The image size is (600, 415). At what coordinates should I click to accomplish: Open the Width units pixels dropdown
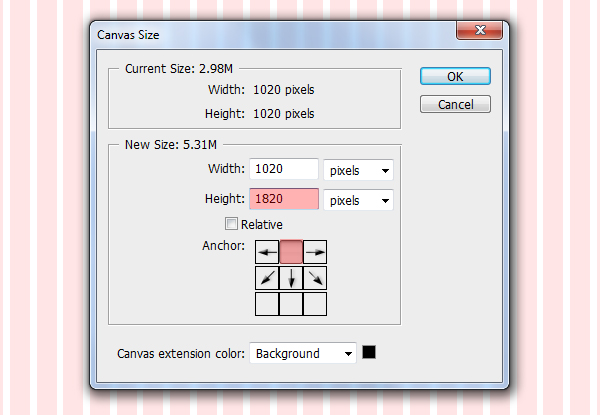(x=359, y=170)
